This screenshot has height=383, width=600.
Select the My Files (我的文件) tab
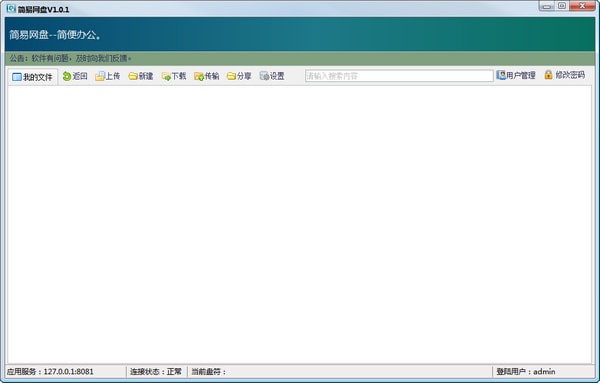(x=33, y=77)
